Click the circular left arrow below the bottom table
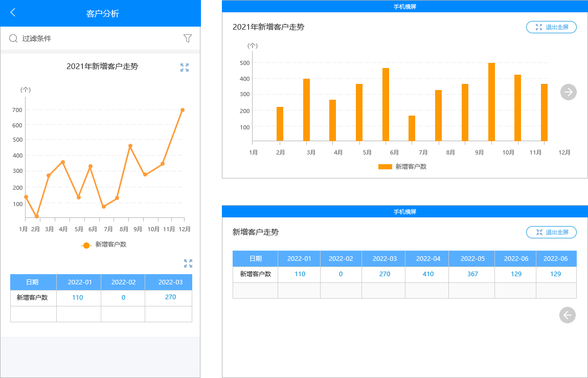The height and width of the screenshot is (378, 588). point(567,315)
